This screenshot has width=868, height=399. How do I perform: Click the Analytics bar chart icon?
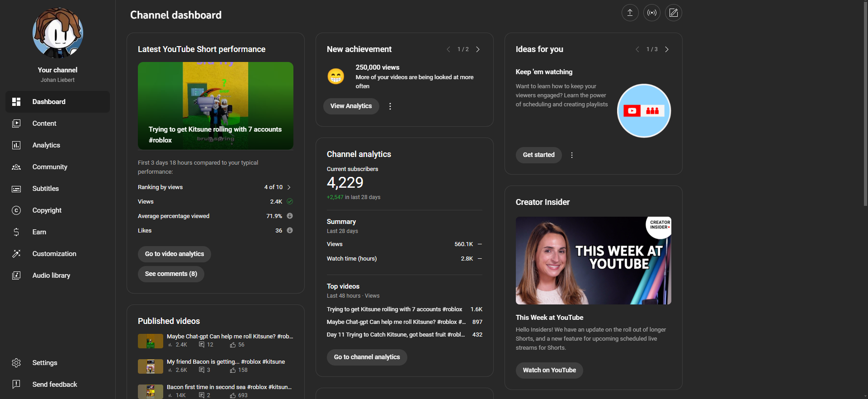coord(16,145)
